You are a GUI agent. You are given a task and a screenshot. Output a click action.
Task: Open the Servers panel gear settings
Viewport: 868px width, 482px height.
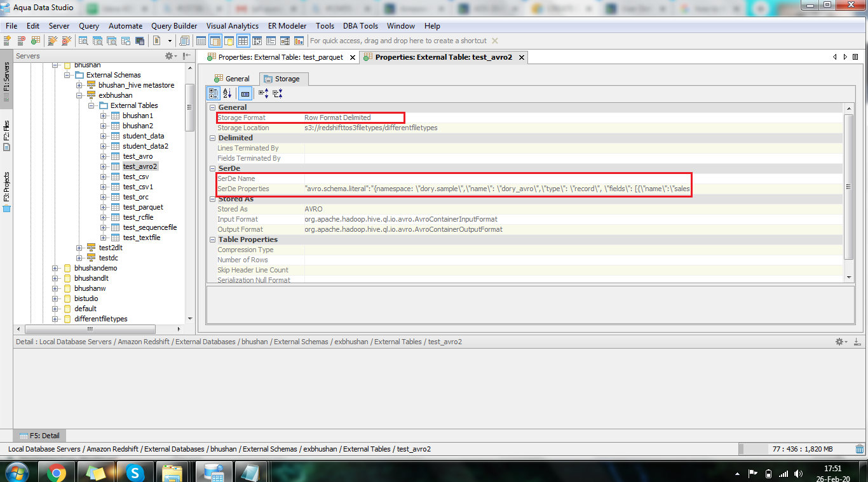click(170, 56)
